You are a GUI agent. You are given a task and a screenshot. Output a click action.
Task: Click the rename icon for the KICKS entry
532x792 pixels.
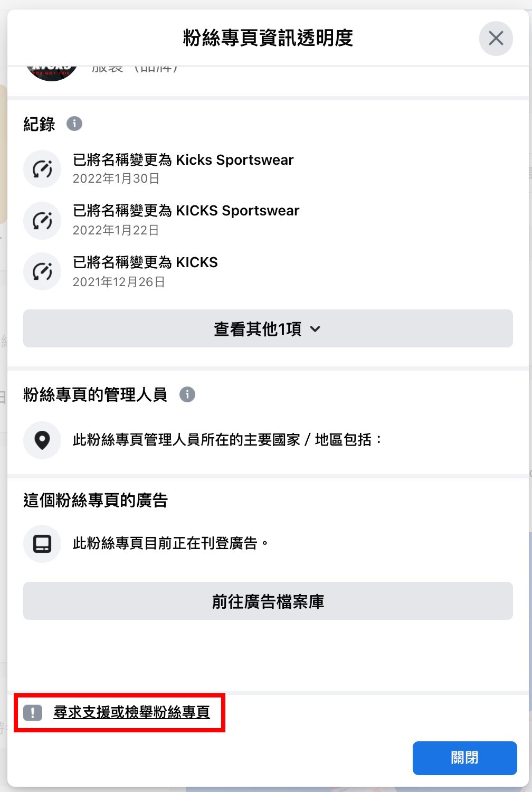tap(42, 271)
